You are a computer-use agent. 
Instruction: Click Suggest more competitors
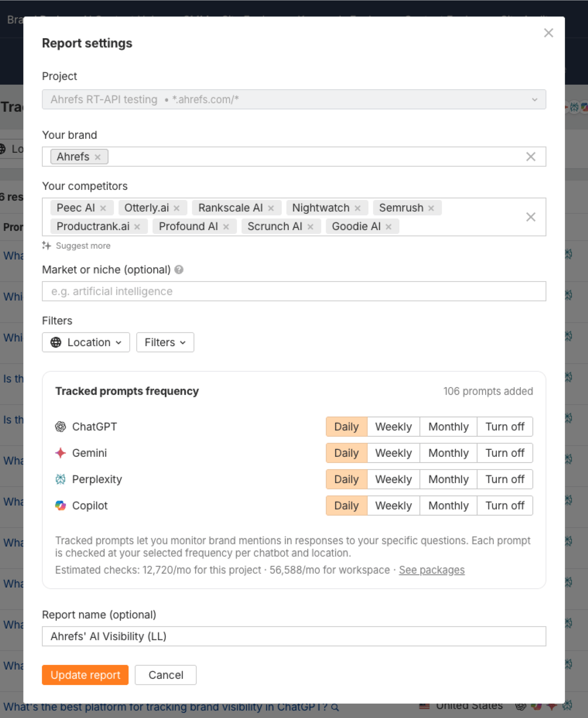pyautogui.click(x=77, y=246)
